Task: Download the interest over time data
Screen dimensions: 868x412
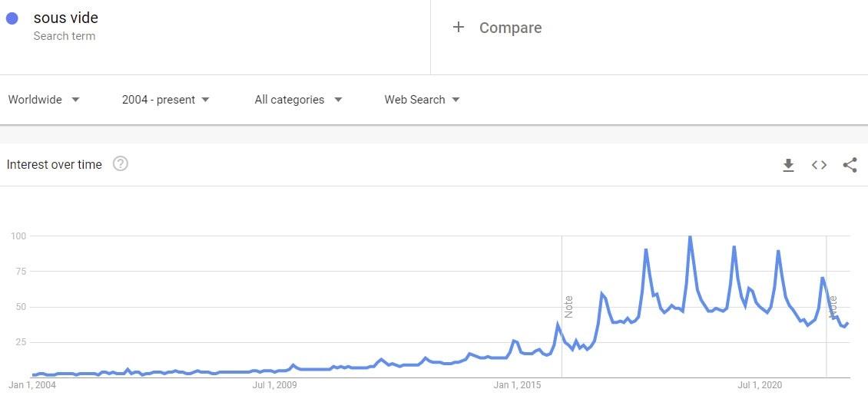Action: tap(788, 165)
